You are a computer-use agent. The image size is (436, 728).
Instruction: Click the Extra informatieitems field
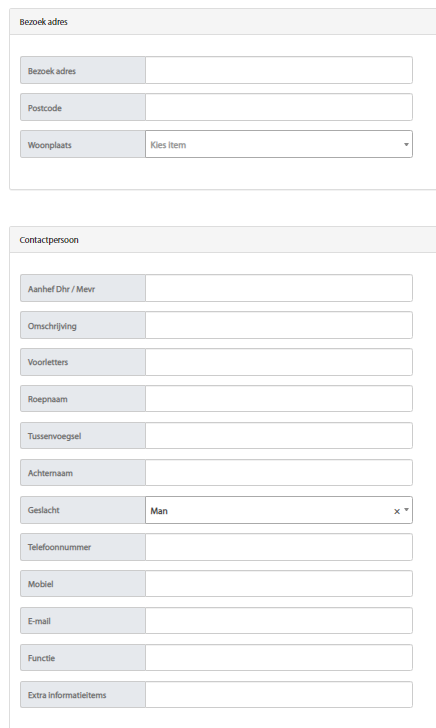279,695
